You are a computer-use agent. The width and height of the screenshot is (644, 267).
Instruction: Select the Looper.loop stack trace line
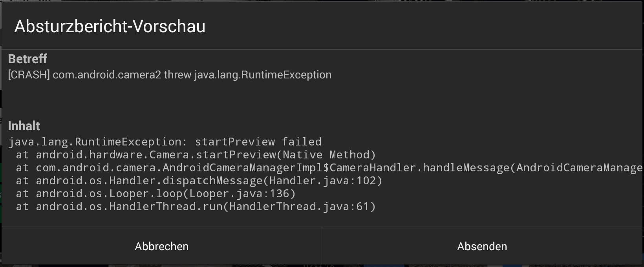(x=156, y=194)
